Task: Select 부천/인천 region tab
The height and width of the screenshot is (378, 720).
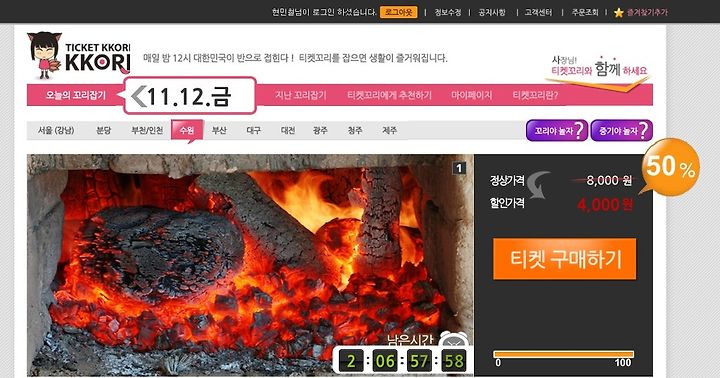Action: pyautogui.click(x=147, y=130)
